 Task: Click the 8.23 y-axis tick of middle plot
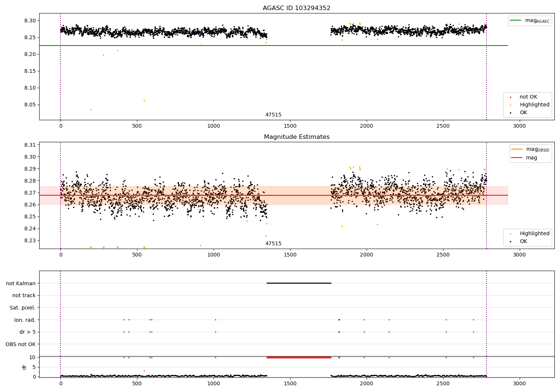[30, 240]
